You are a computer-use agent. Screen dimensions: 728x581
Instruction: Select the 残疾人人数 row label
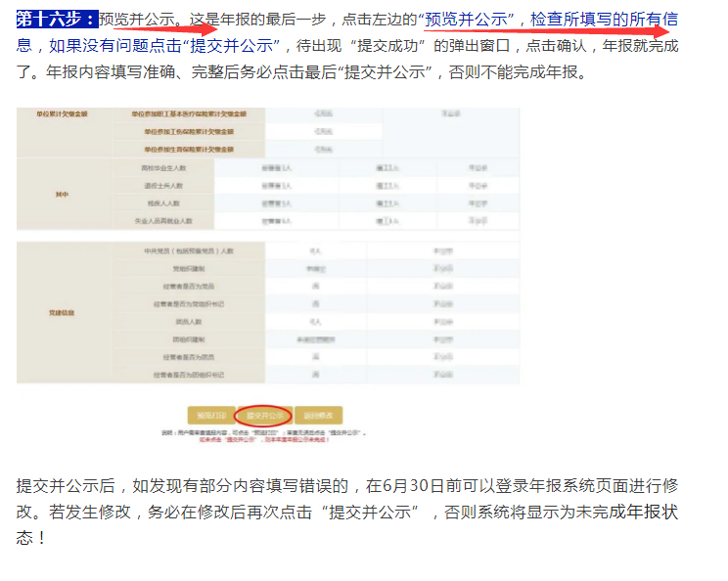161,202
